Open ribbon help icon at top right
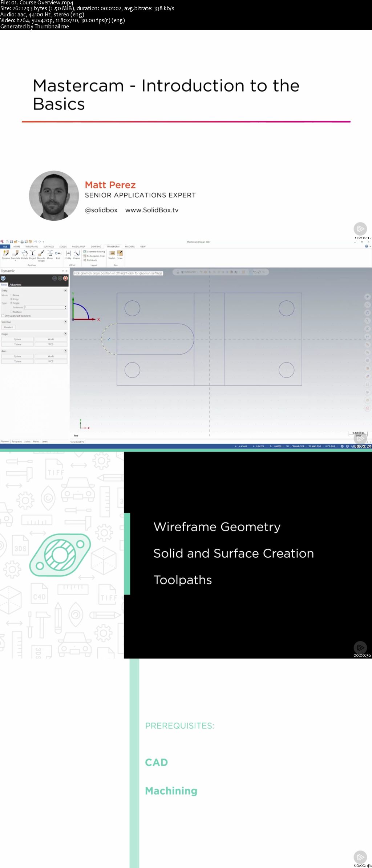Viewport: 372px width, 868px height. 366,246
